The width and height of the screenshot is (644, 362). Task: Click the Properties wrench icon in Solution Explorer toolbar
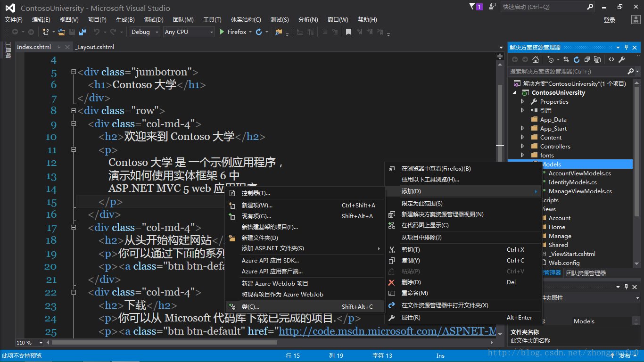pyautogui.click(x=622, y=60)
